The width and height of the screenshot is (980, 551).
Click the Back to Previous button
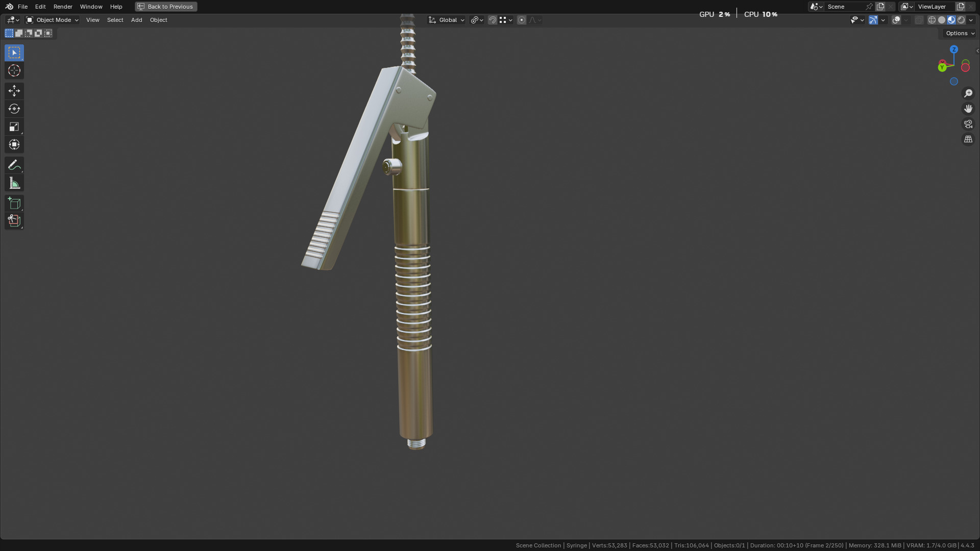[166, 7]
